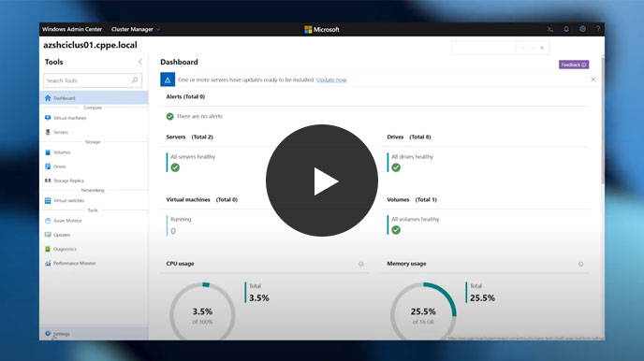Open the PowerShell icon in header

point(550,29)
